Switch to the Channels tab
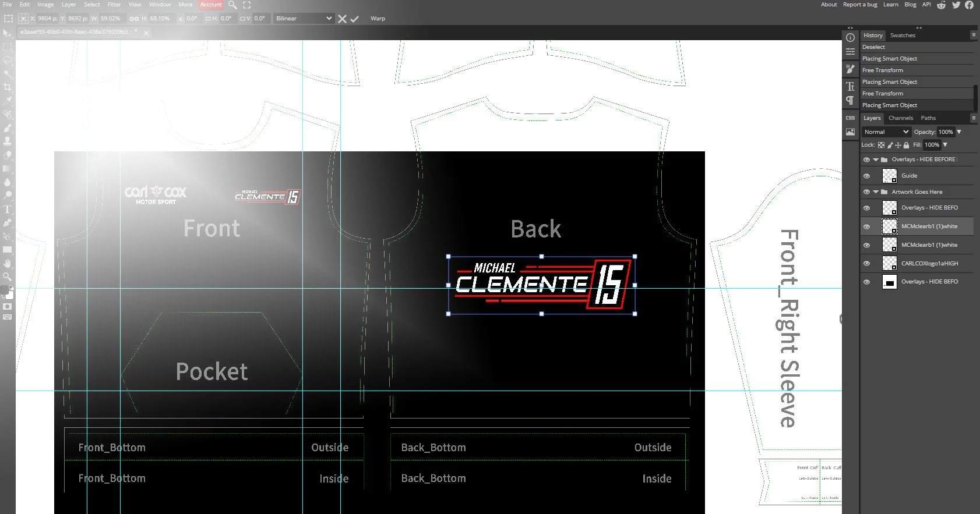Image resolution: width=980 pixels, height=514 pixels. click(901, 118)
